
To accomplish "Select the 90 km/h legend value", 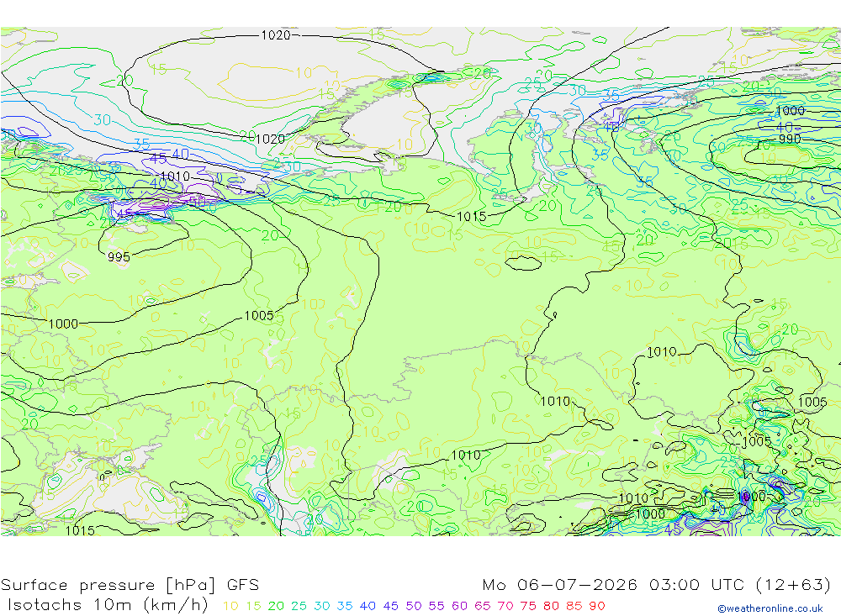I will point(597,606).
